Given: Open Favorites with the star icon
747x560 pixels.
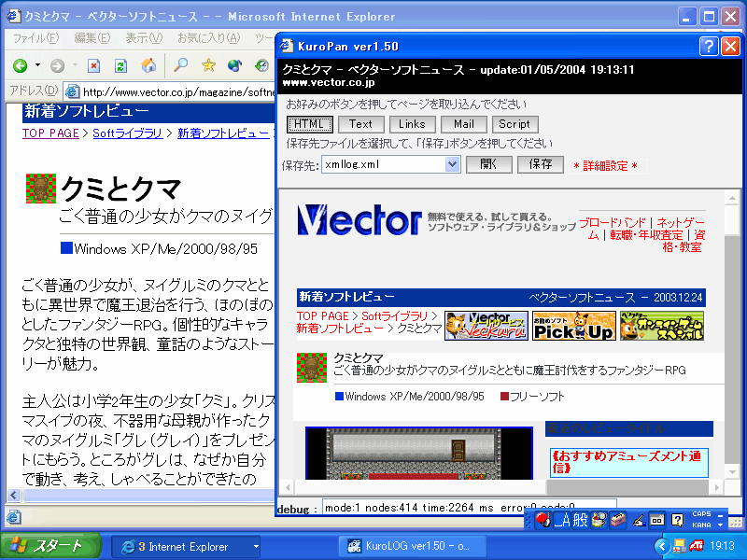Looking at the screenshot, I should 208,65.
